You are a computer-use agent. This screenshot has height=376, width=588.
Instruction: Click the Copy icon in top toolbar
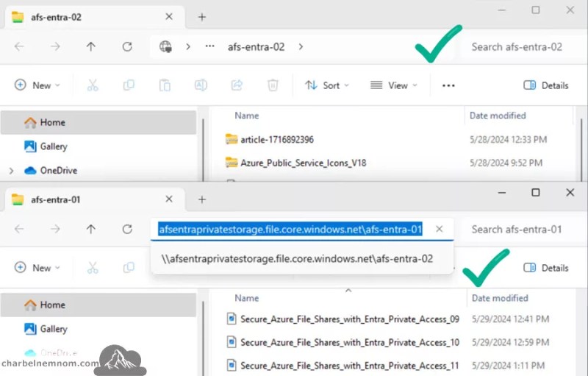pyautogui.click(x=129, y=85)
